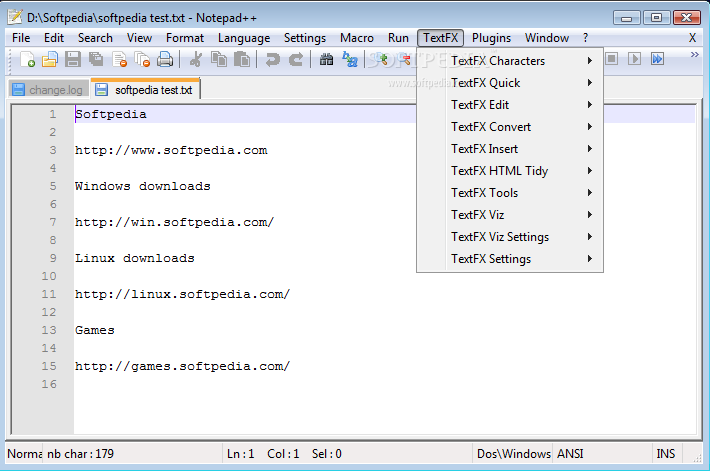Select TextFX Viz Settings menu entry
The height and width of the screenshot is (472, 710).
(510, 237)
